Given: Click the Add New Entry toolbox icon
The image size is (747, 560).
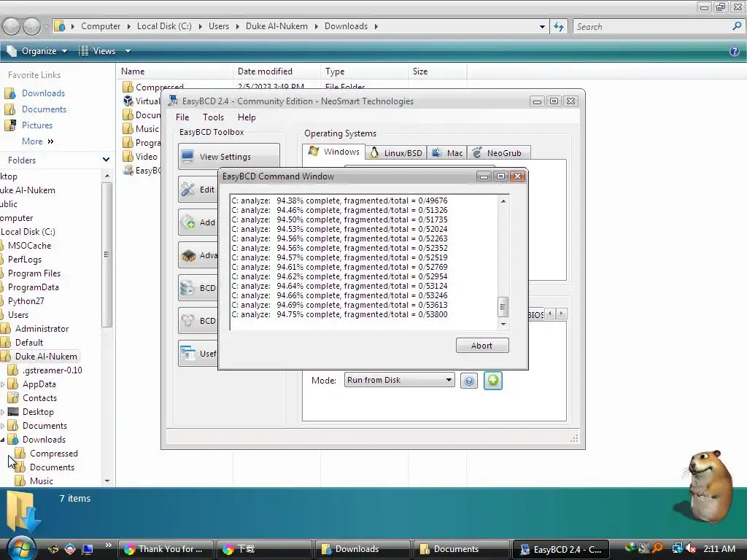Looking at the screenshot, I should tap(188, 222).
